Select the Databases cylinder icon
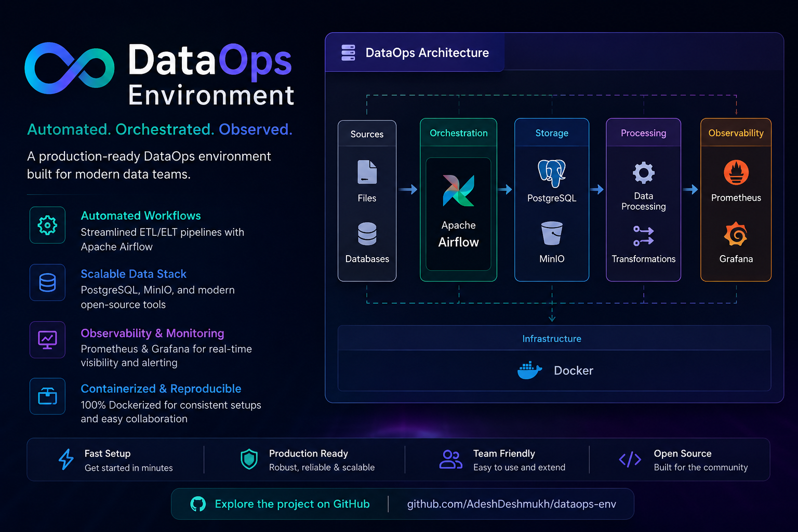The image size is (798, 532). pos(367,234)
